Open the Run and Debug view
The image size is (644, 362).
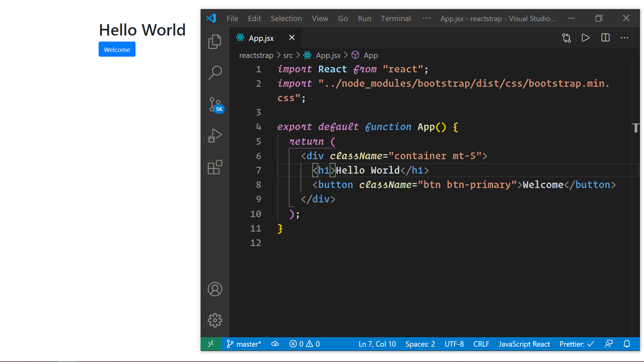pos(215,135)
